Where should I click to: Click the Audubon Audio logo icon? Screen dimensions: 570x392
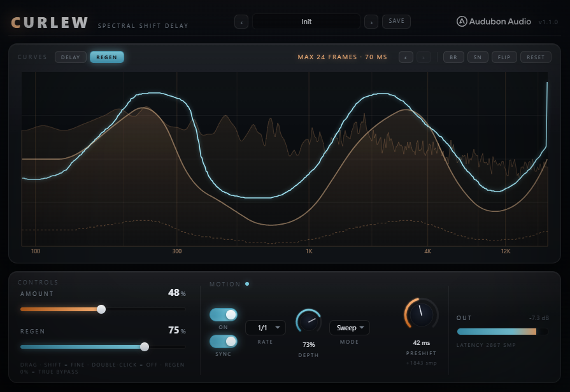(462, 22)
